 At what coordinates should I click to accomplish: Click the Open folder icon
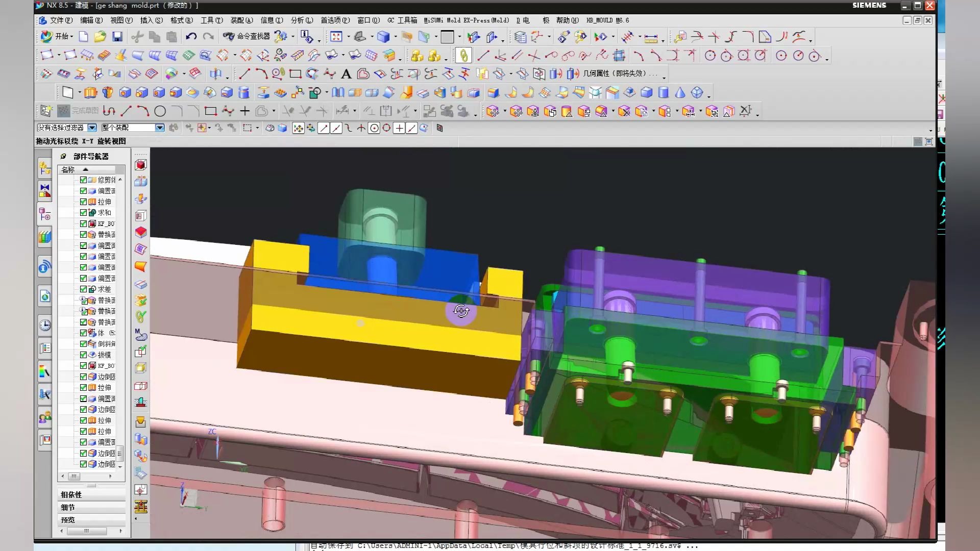(x=100, y=37)
